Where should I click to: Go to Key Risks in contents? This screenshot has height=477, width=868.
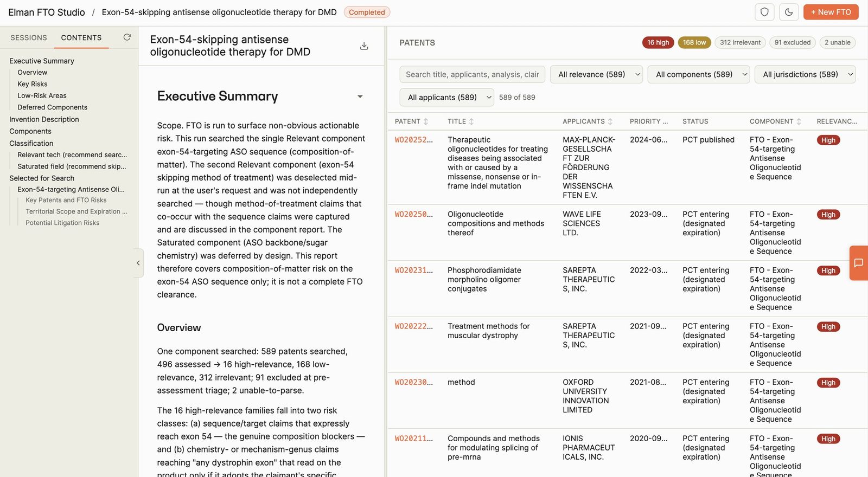tap(33, 84)
